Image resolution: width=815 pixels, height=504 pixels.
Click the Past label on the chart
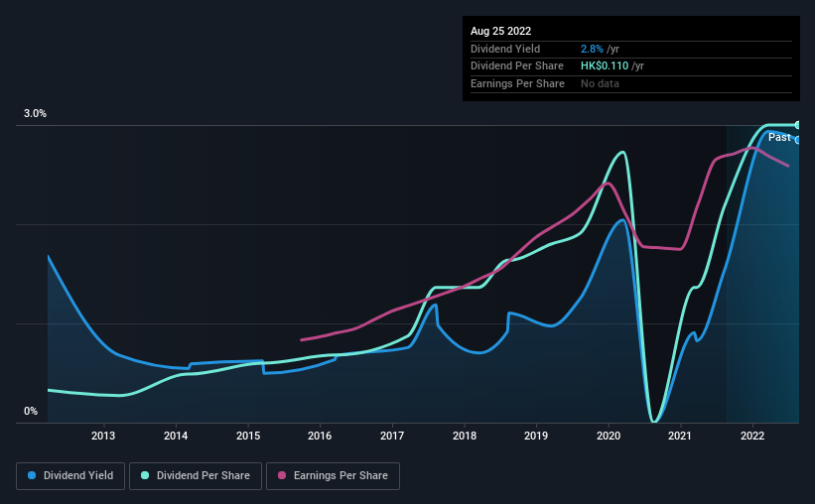coord(779,137)
